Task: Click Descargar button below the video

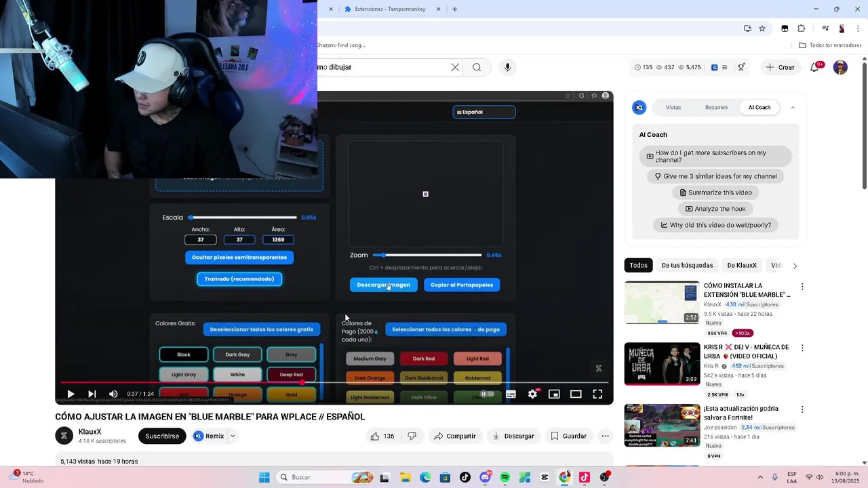Action: pyautogui.click(x=513, y=436)
